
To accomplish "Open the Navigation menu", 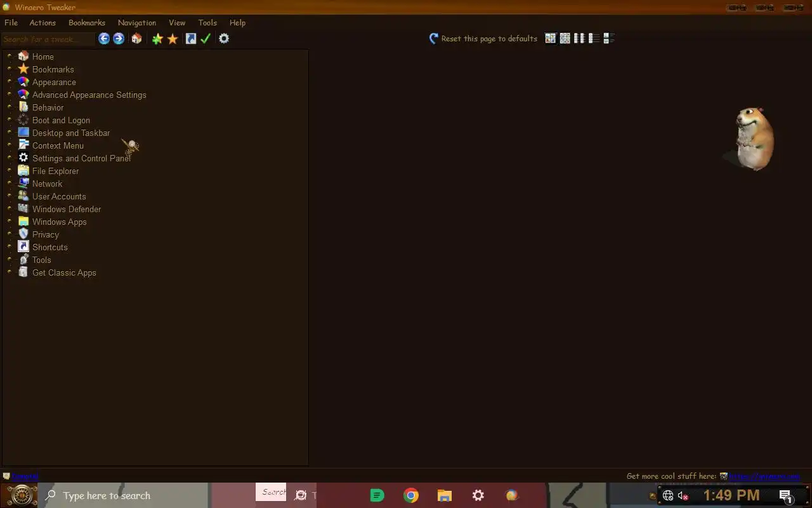I will (137, 22).
